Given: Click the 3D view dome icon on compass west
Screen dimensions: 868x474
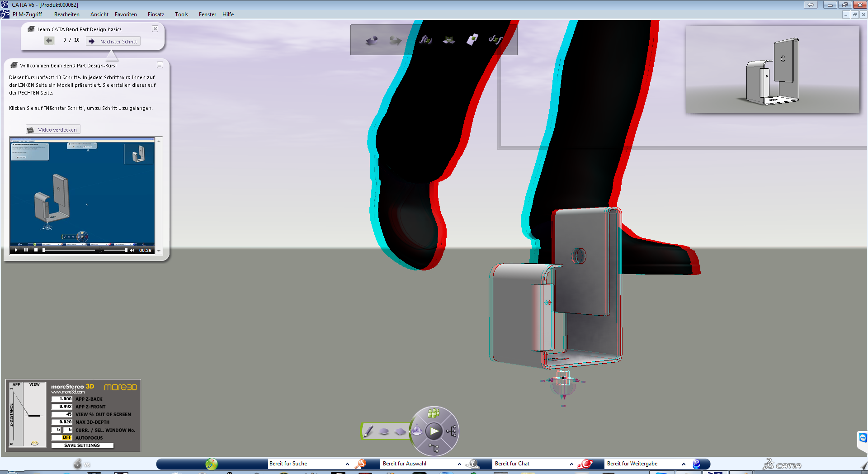Looking at the screenshot, I should click(417, 431).
